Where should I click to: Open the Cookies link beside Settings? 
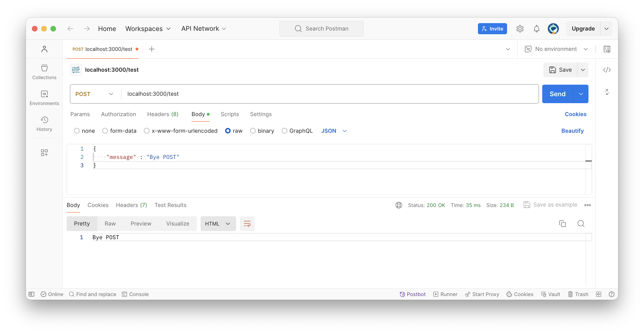(x=575, y=114)
